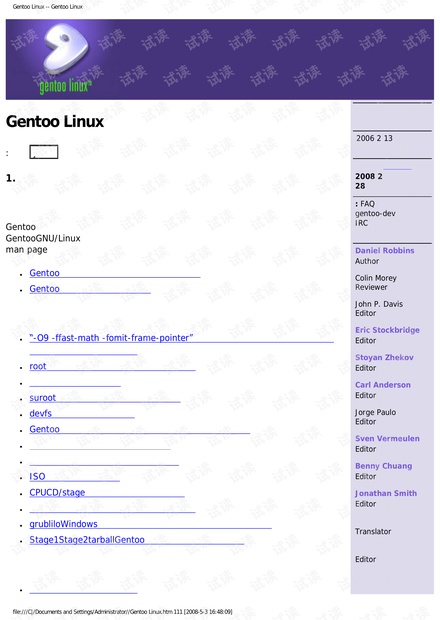Select the 'man page' text
This screenshot has height=620, width=440.
click(x=26, y=250)
